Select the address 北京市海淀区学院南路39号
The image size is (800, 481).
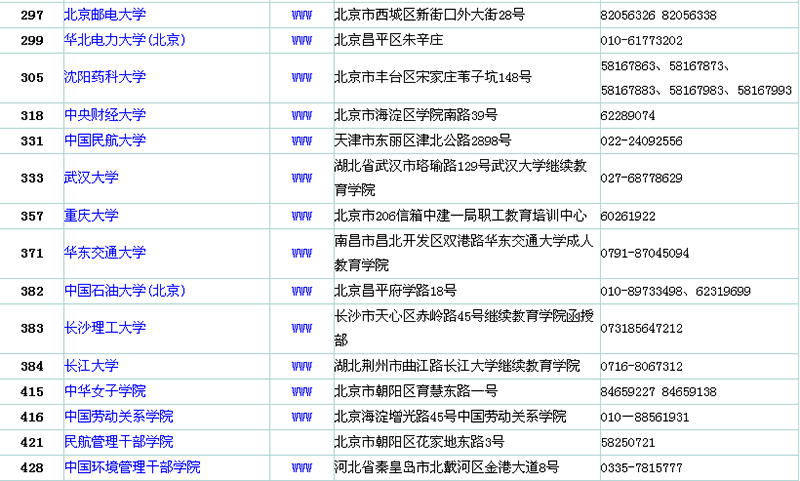coord(416,115)
